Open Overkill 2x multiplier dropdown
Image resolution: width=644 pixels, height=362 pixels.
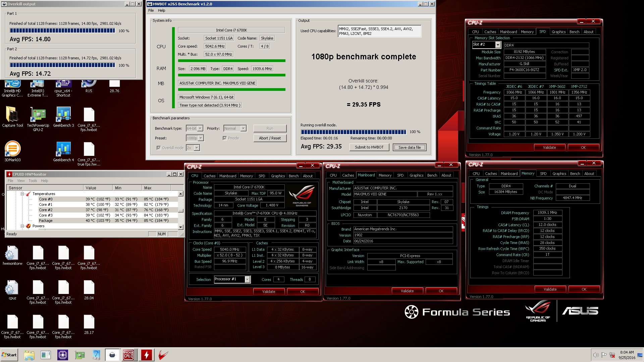coord(197,148)
